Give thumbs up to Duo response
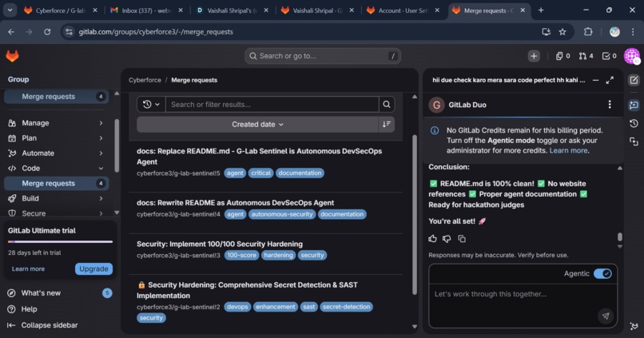 432,239
